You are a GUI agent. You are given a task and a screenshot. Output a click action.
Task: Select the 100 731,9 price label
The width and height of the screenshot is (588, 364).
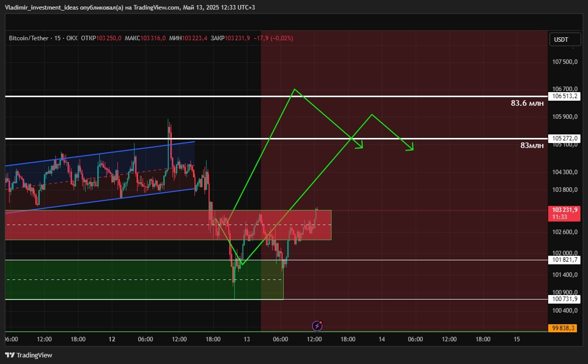(564, 299)
